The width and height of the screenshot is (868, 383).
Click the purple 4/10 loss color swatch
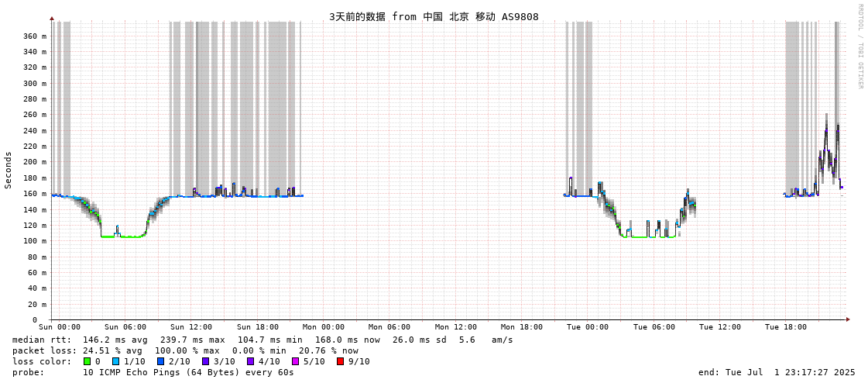(x=251, y=361)
